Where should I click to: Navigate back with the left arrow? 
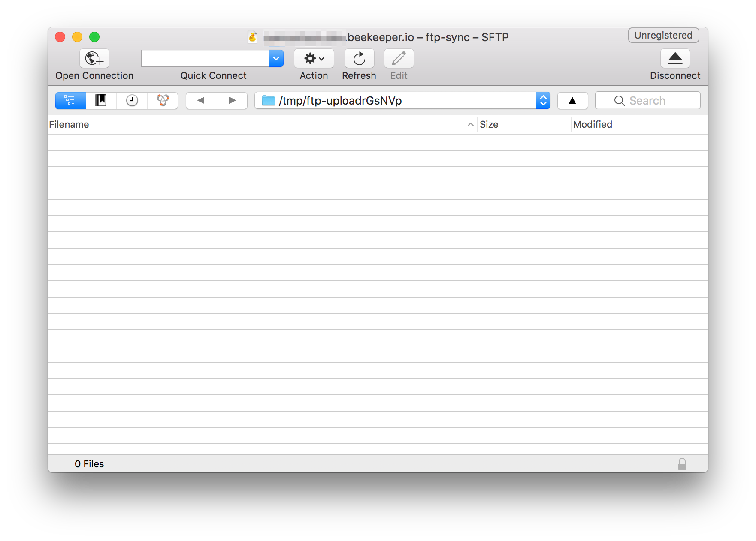point(201,101)
